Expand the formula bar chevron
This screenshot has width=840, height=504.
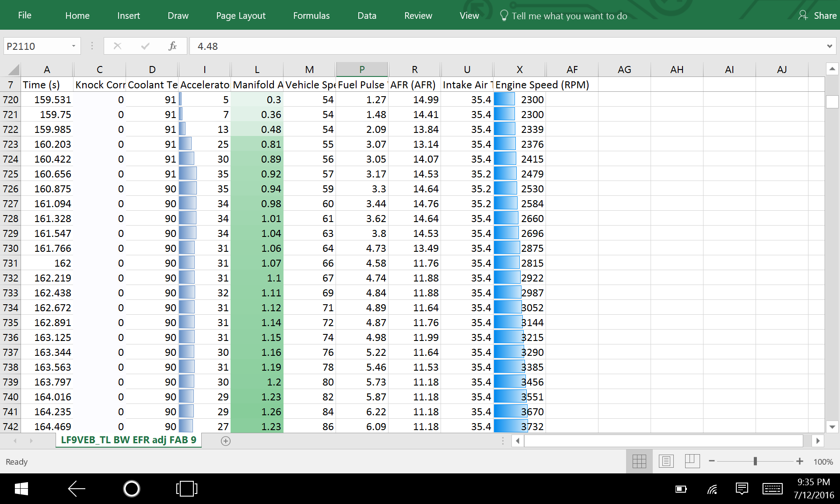click(x=829, y=46)
